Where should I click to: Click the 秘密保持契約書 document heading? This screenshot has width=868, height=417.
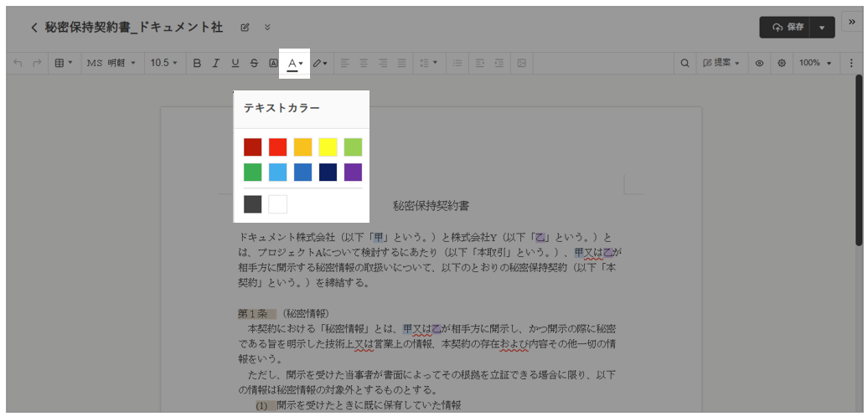431,205
